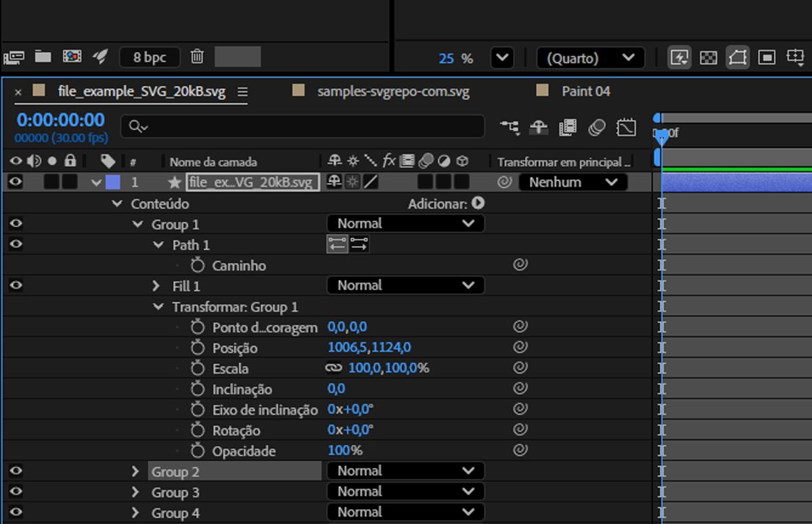This screenshot has width=812, height=524.
Task: Open the timeline panel menu icon
Action: 242,92
